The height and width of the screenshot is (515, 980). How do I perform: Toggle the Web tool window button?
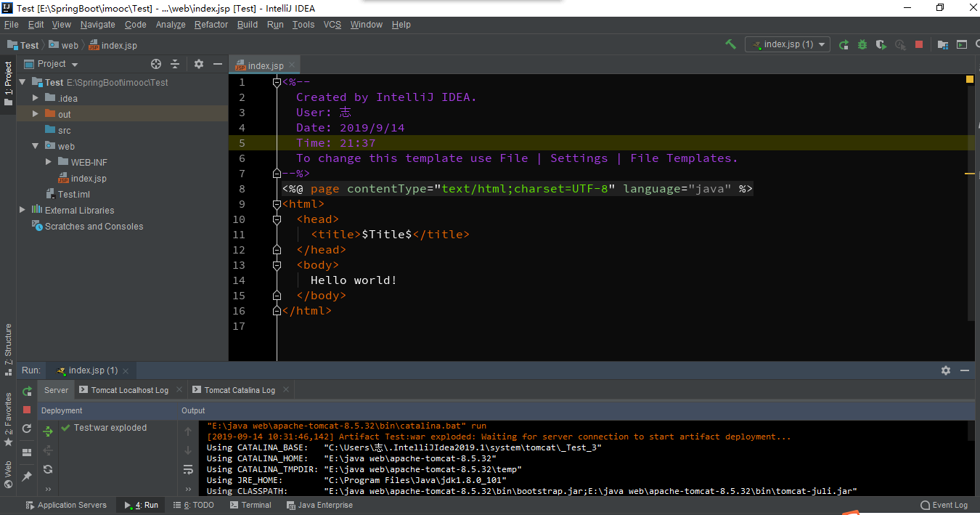point(8,474)
